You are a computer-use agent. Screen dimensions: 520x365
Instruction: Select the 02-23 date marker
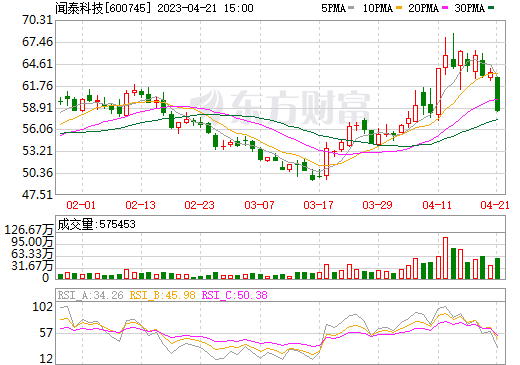(x=199, y=205)
